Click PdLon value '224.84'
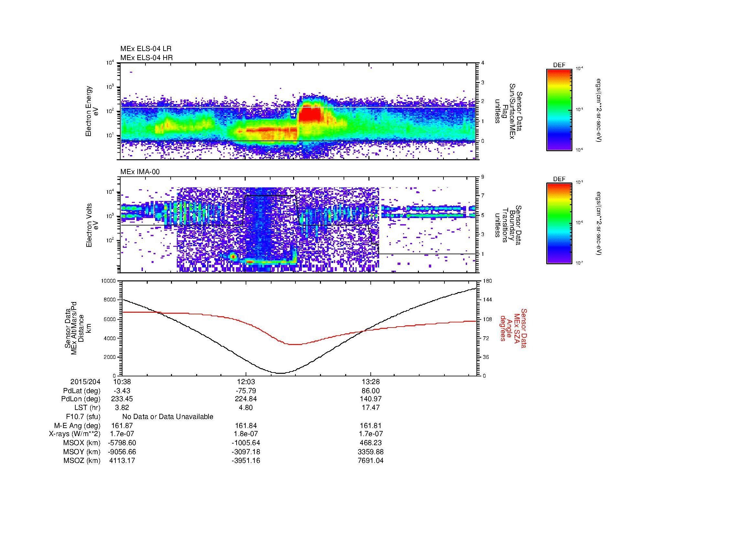 pyautogui.click(x=246, y=399)
